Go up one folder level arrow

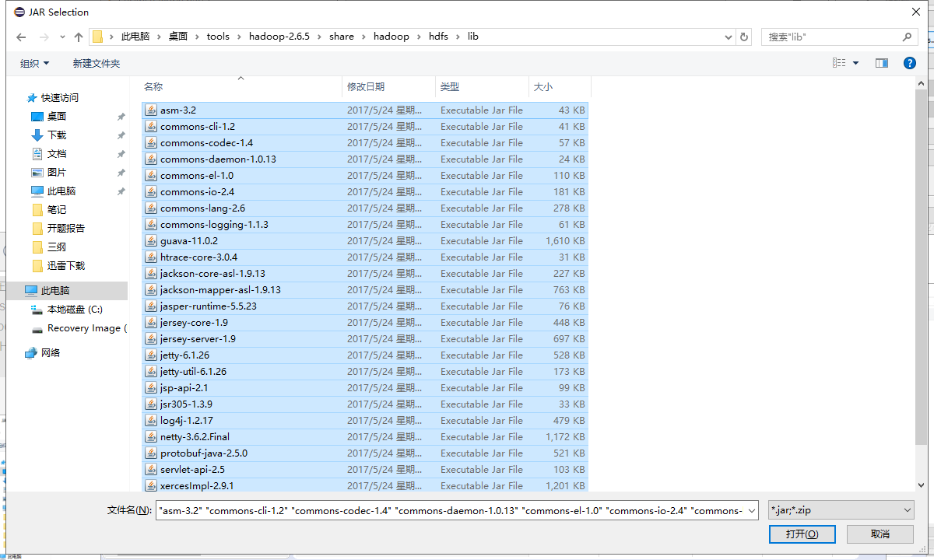click(x=79, y=37)
